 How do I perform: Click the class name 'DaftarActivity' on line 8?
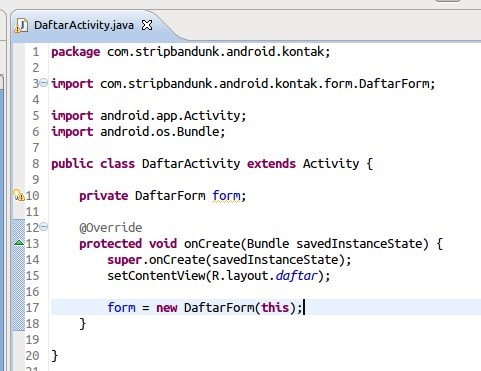coord(191,164)
